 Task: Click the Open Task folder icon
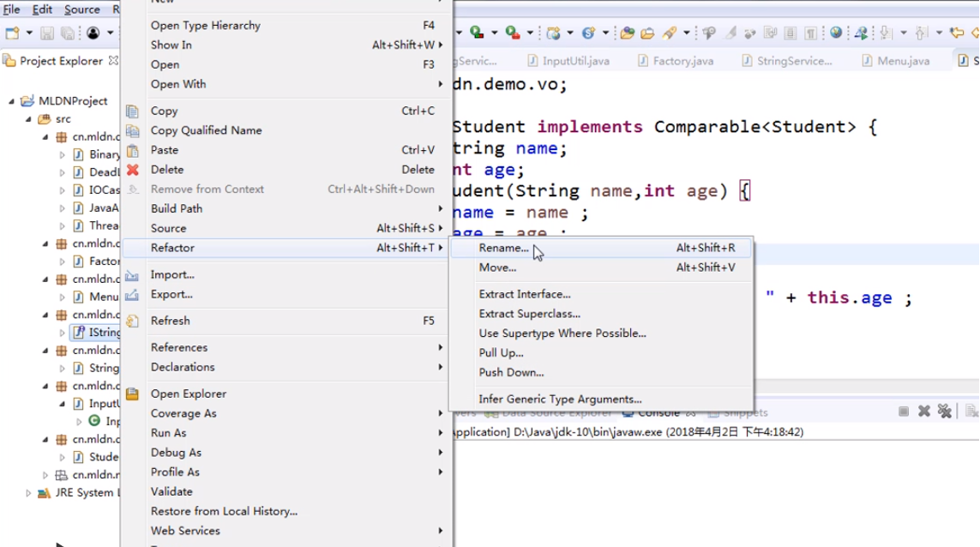point(647,33)
